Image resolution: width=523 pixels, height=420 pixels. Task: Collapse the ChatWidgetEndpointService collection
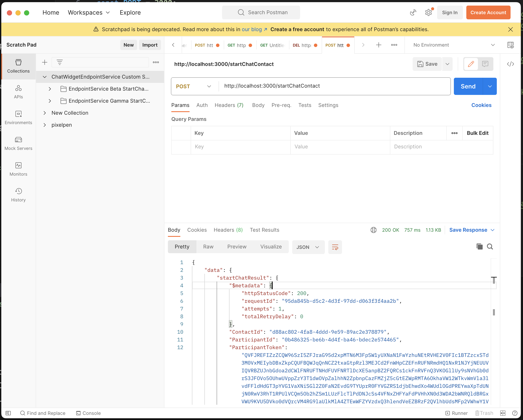(x=45, y=77)
